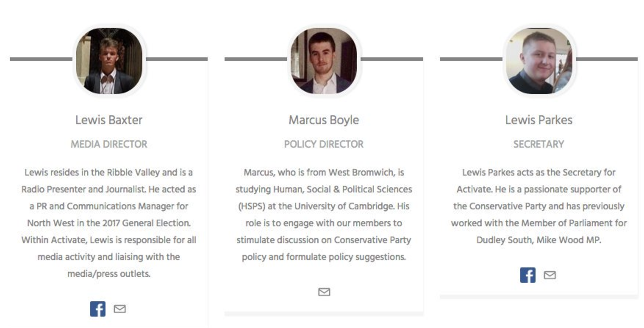Select the Lewis Baxter name heading
Image resolution: width=644 pixels, height=328 pixels.
pos(109,120)
